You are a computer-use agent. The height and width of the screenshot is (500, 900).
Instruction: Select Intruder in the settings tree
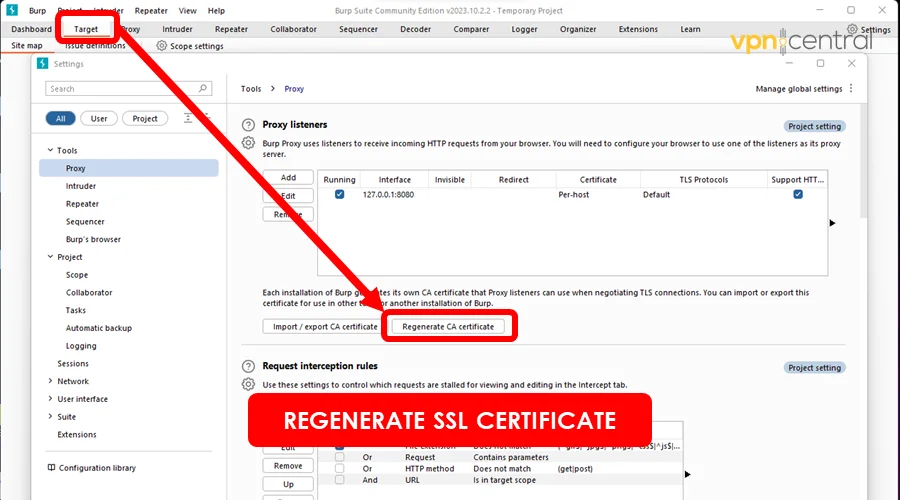80,186
